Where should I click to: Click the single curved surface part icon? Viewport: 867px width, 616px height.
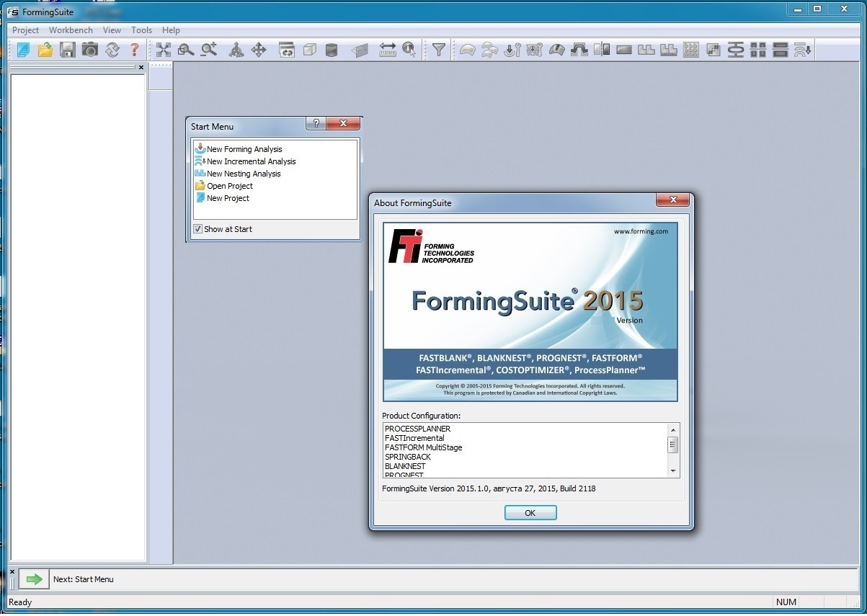[x=467, y=50]
